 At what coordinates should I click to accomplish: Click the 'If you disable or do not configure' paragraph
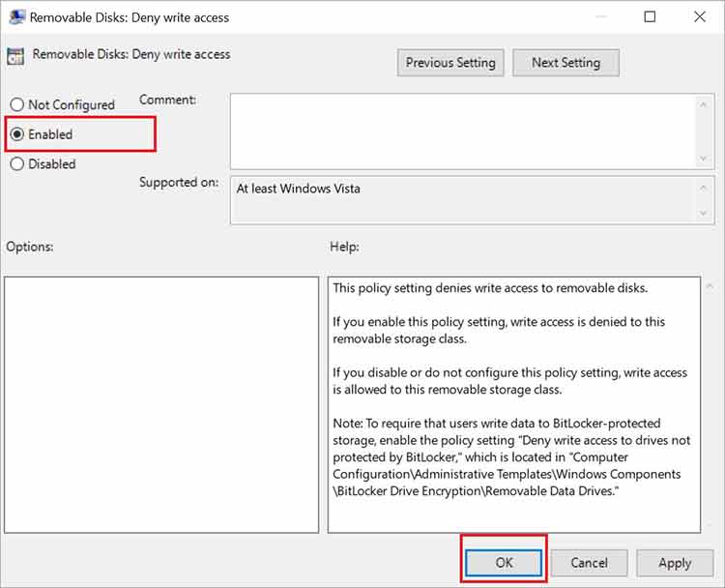pos(510,381)
